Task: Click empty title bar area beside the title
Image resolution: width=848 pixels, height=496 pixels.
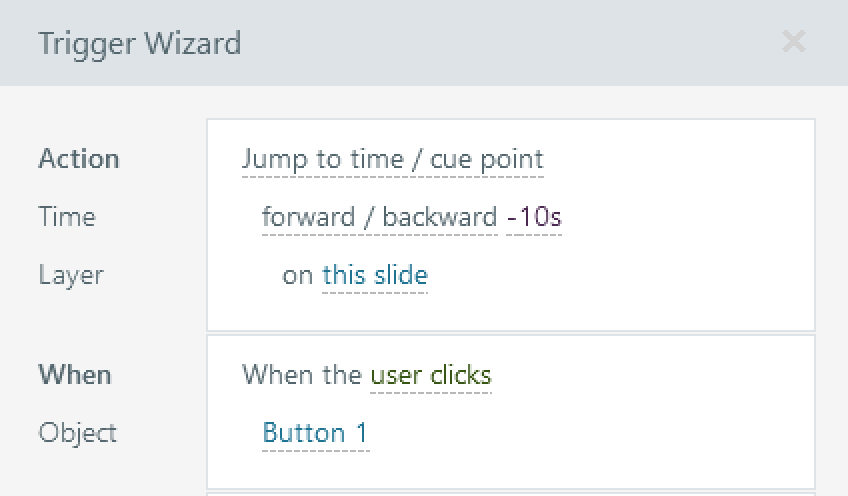Action: [500, 44]
